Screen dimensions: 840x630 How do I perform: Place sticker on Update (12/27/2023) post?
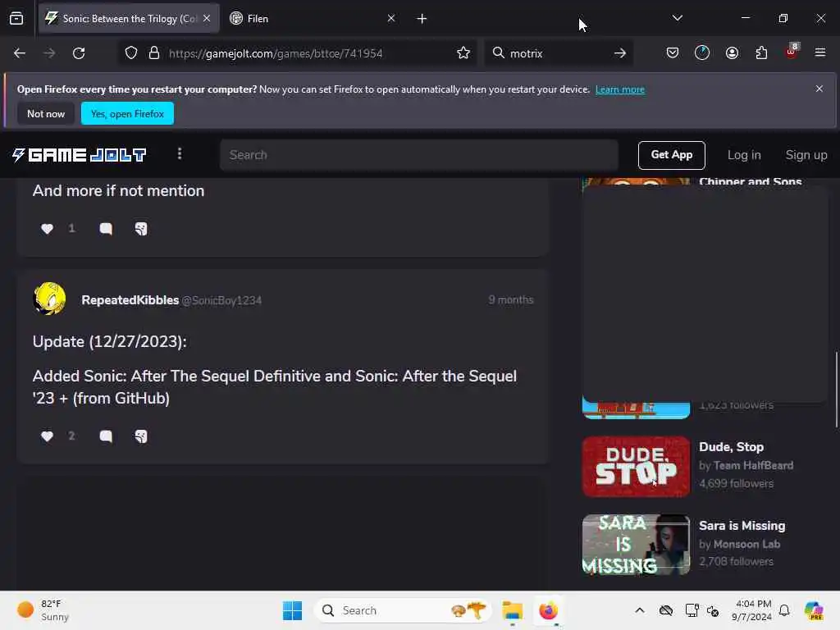point(141,436)
